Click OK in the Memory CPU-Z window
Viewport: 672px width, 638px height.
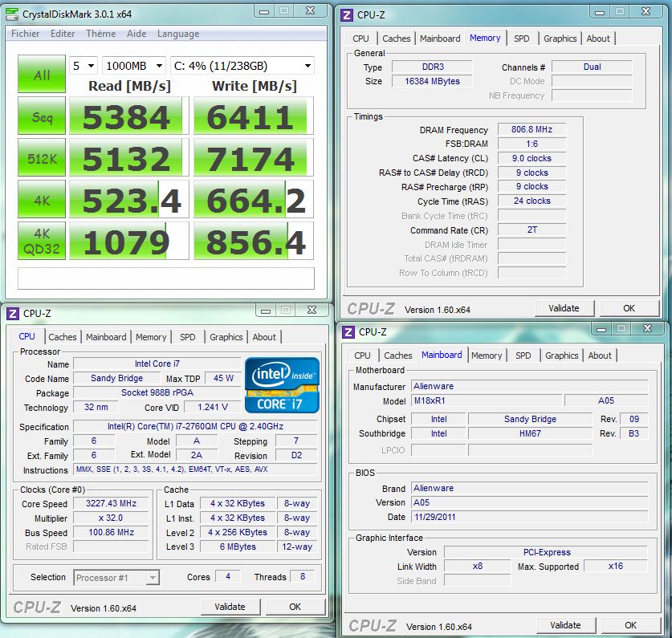click(x=629, y=308)
